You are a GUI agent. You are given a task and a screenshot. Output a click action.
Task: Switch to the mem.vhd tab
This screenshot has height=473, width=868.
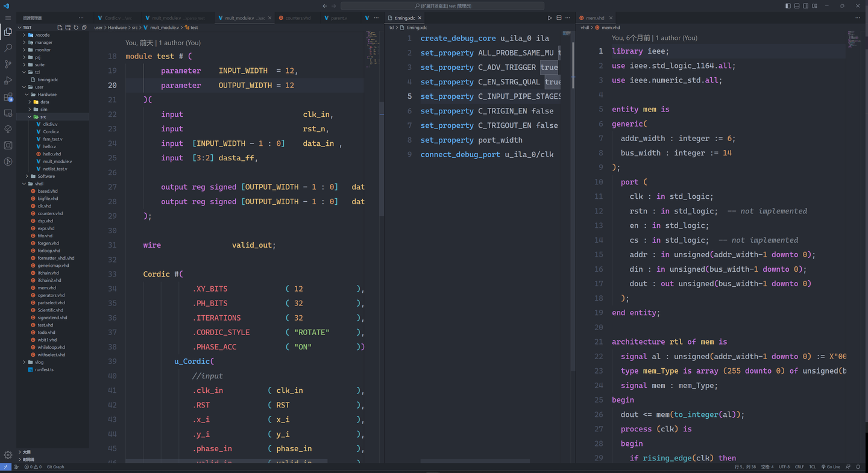[594, 17]
